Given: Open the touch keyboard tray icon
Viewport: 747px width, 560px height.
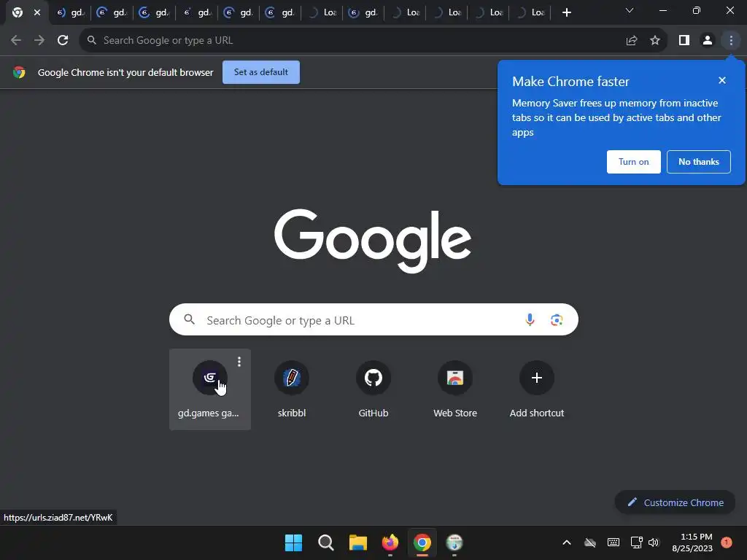Looking at the screenshot, I should coord(614,542).
